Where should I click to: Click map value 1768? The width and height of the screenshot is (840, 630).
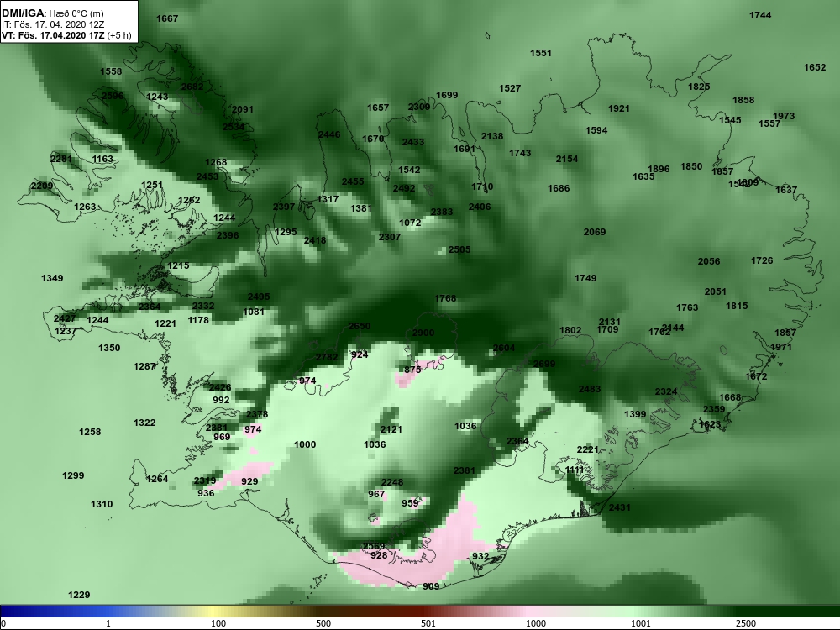pyautogui.click(x=446, y=298)
